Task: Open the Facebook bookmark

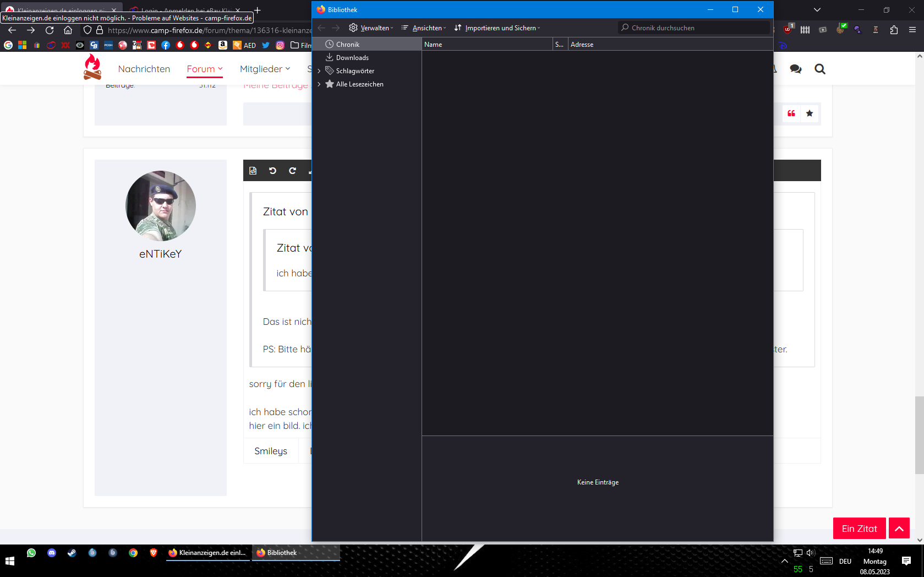Action: pos(166,45)
